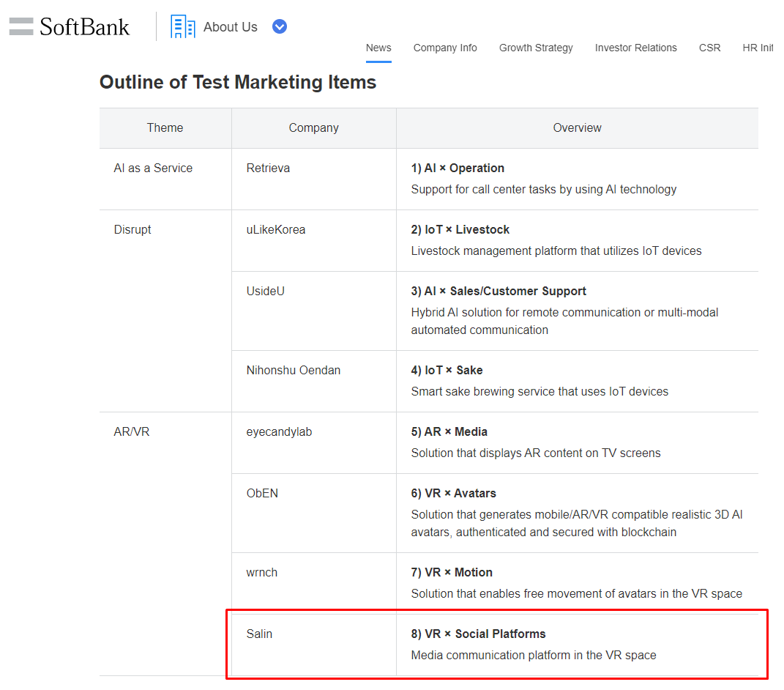Click the 8) VR × Social Platforms title

coord(478,634)
